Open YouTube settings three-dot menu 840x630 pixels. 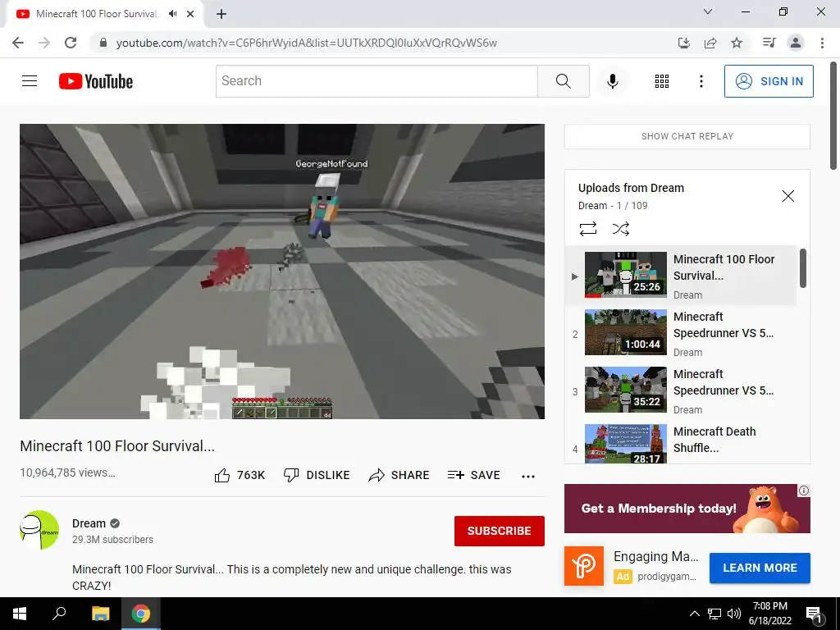click(x=701, y=81)
